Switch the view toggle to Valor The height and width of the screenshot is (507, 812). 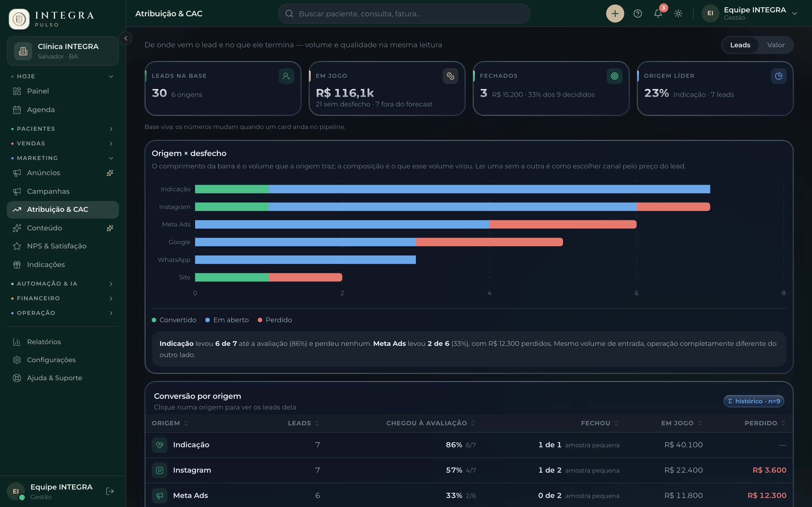pos(776,45)
